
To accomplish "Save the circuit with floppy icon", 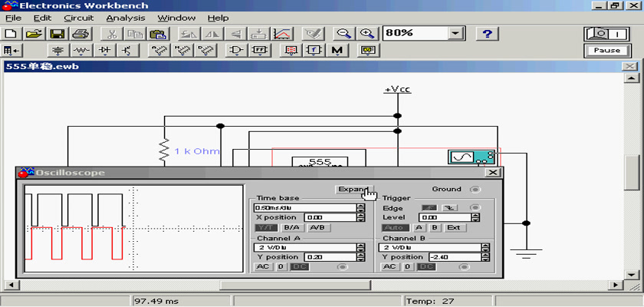I will coord(58,33).
